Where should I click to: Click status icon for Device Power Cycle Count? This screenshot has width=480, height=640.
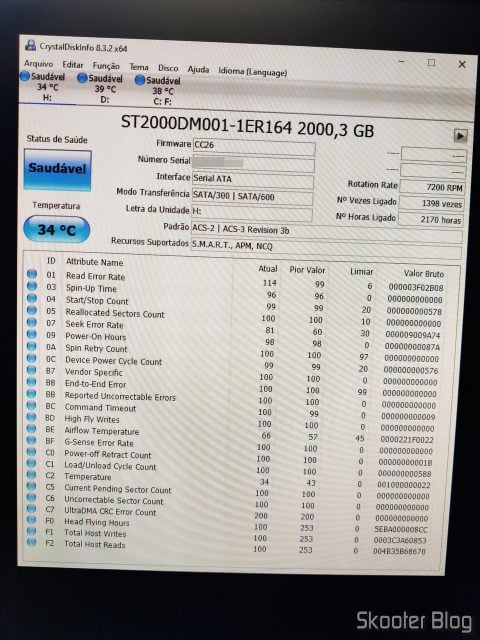(x=32, y=358)
